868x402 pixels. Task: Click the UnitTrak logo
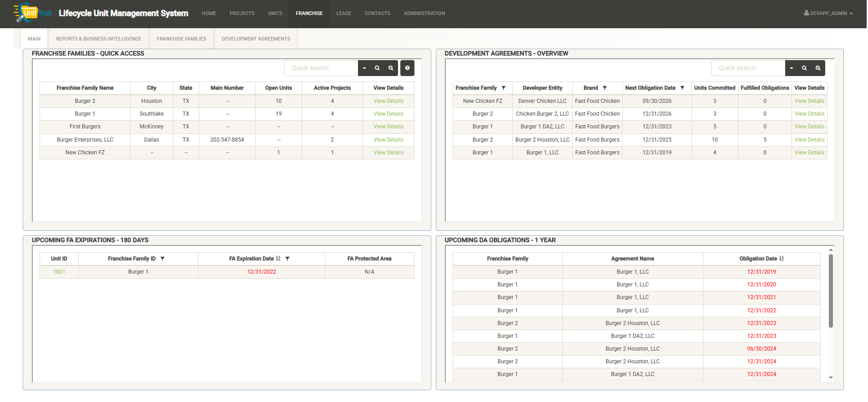pos(33,13)
